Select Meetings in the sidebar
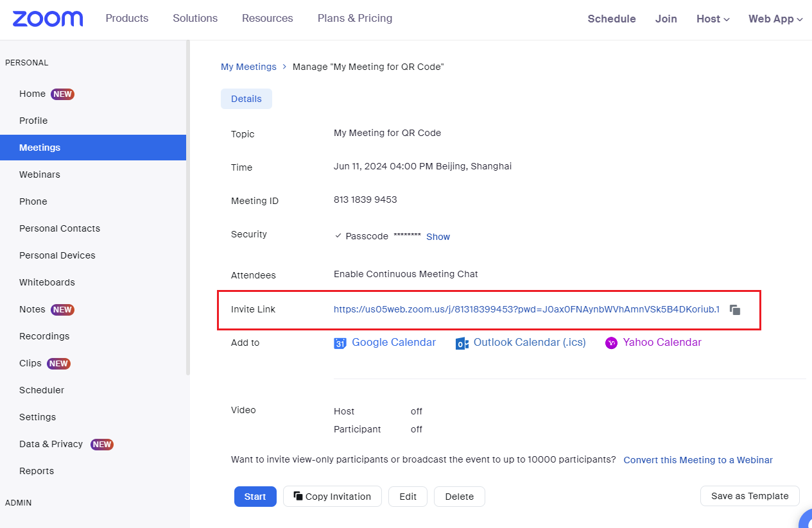 click(x=93, y=148)
